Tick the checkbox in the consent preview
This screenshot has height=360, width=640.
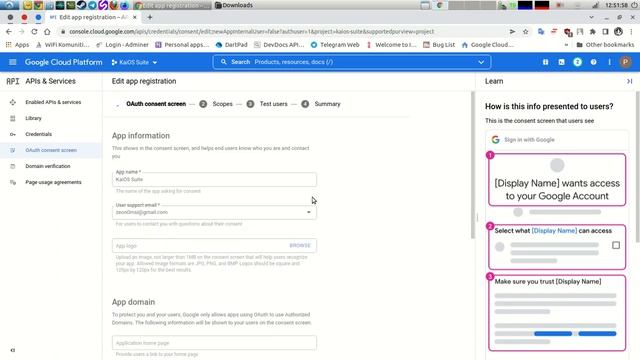(x=616, y=245)
